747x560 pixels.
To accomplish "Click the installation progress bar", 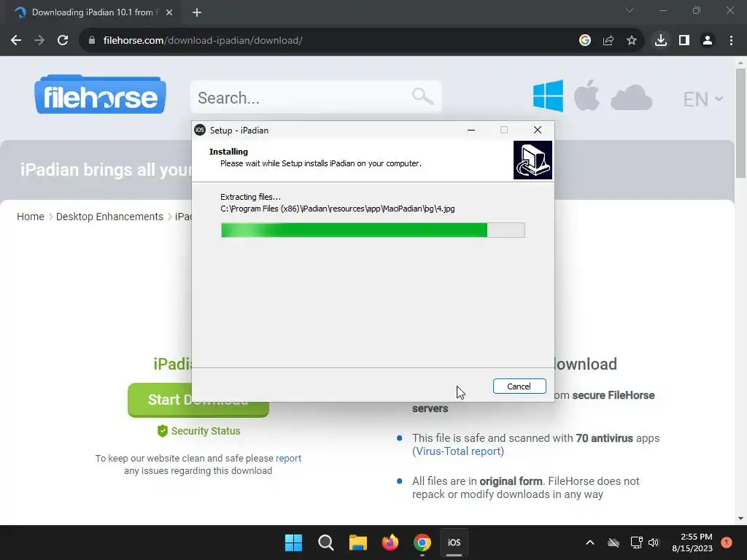I will tap(373, 230).
